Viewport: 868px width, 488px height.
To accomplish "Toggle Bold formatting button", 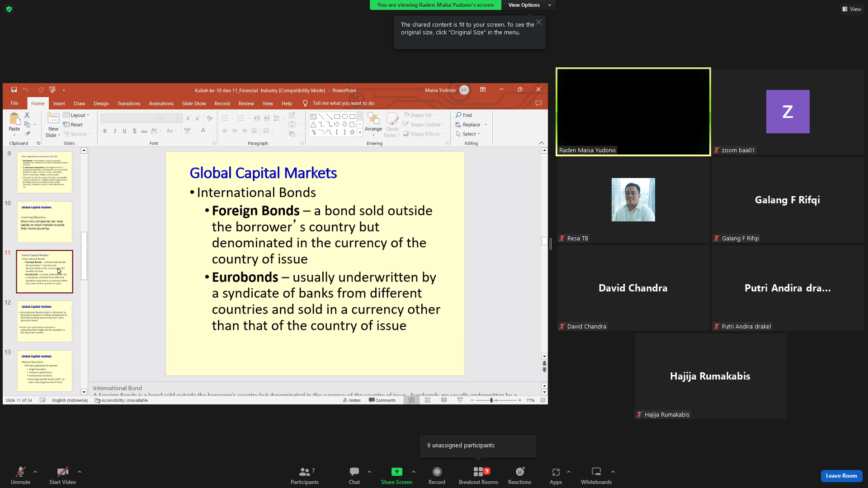I will tap(105, 131).
